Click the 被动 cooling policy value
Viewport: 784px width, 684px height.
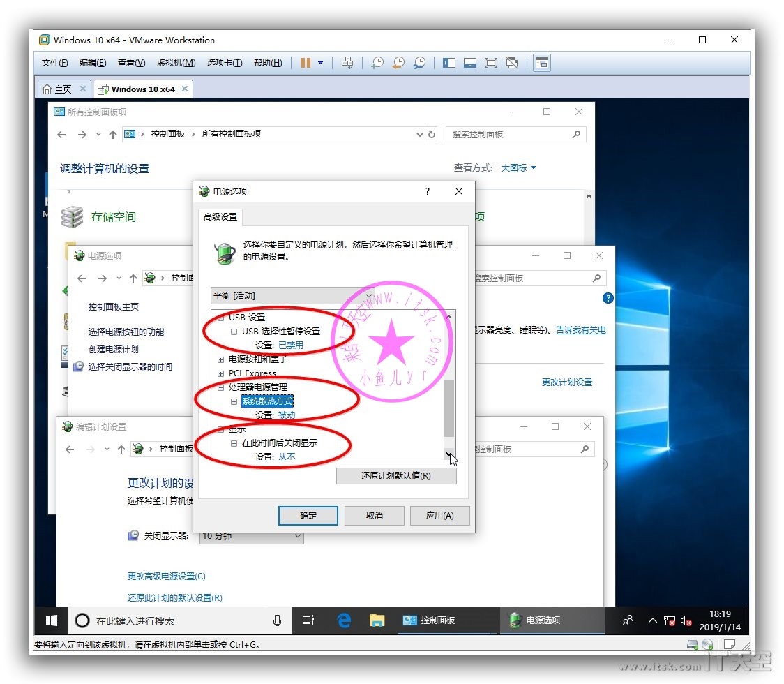[287, 415]
